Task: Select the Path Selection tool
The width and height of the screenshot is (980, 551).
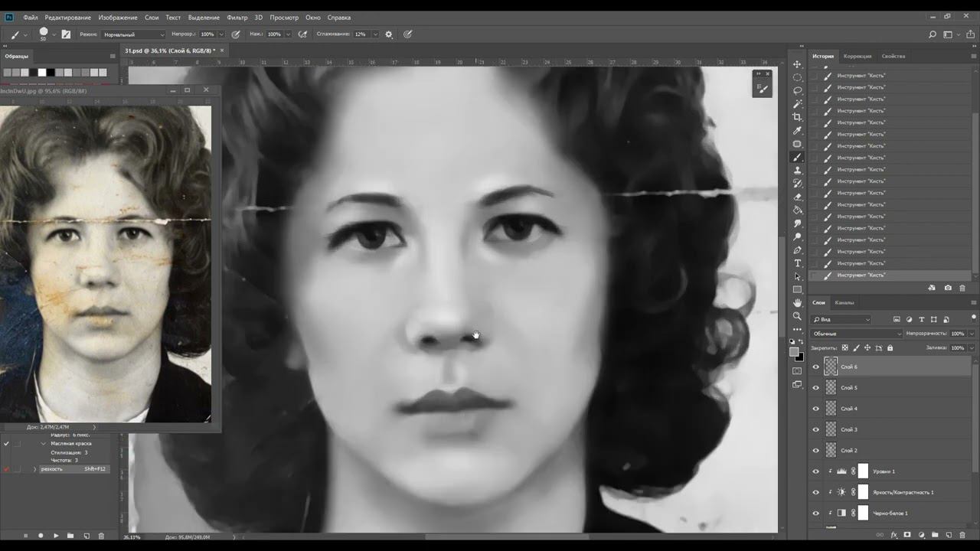Action: (x=797, y=276)
